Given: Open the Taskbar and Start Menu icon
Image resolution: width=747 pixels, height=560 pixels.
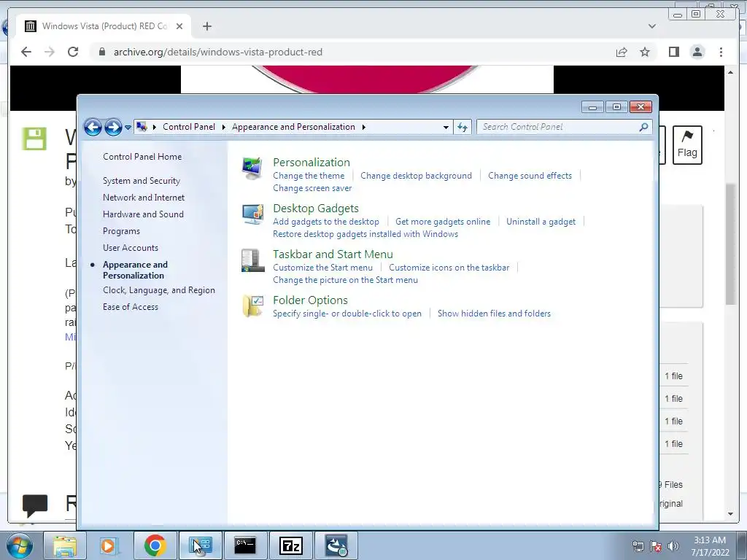Looking at the screenshot, I should coord(252,260).
